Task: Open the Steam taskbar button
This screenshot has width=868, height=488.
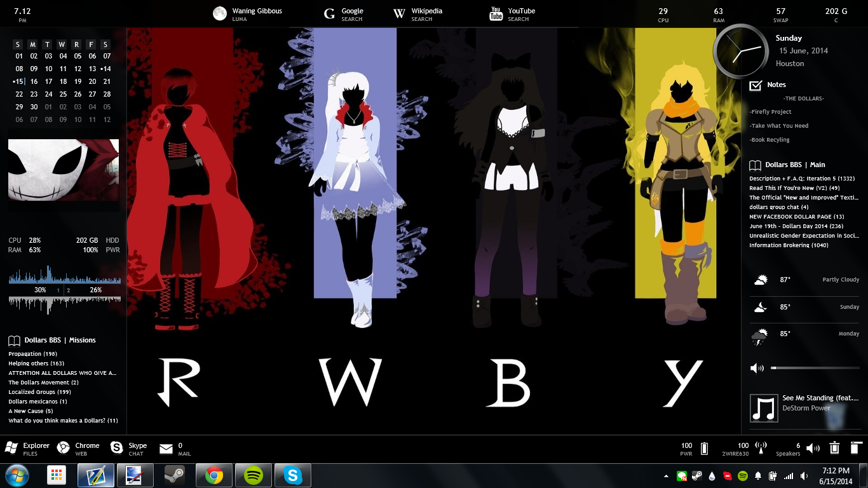Action: coord(174,475)
